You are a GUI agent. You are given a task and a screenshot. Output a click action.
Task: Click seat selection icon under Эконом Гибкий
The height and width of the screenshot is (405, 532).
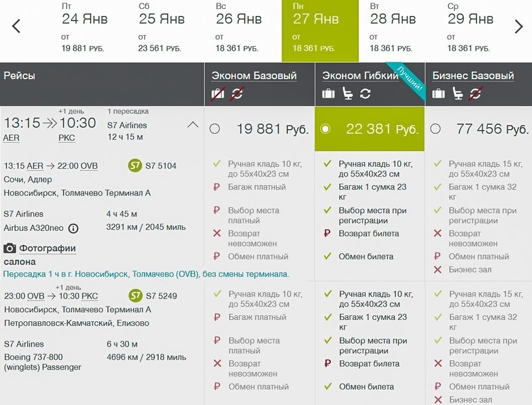(348, 94)
